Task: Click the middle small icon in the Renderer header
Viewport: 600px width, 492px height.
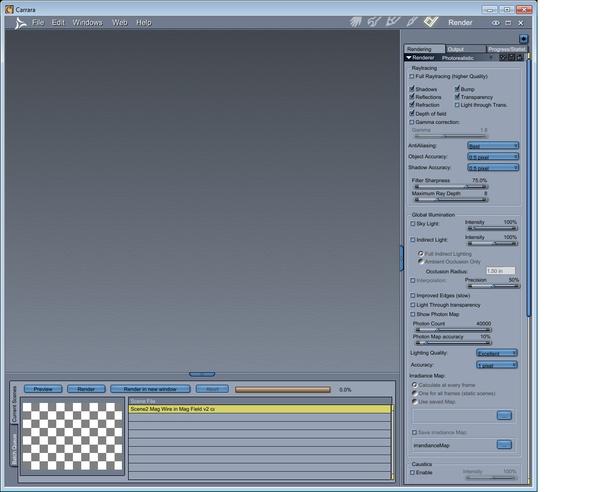Action: (511, 57)
